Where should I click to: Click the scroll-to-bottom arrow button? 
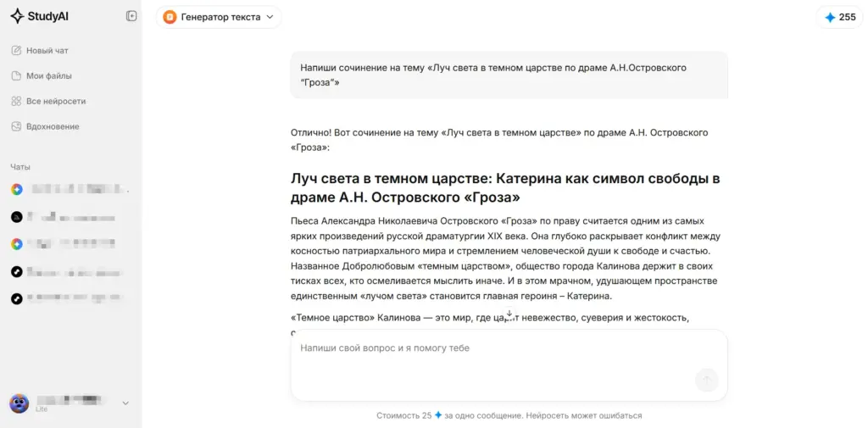click(x=509, y=313)
